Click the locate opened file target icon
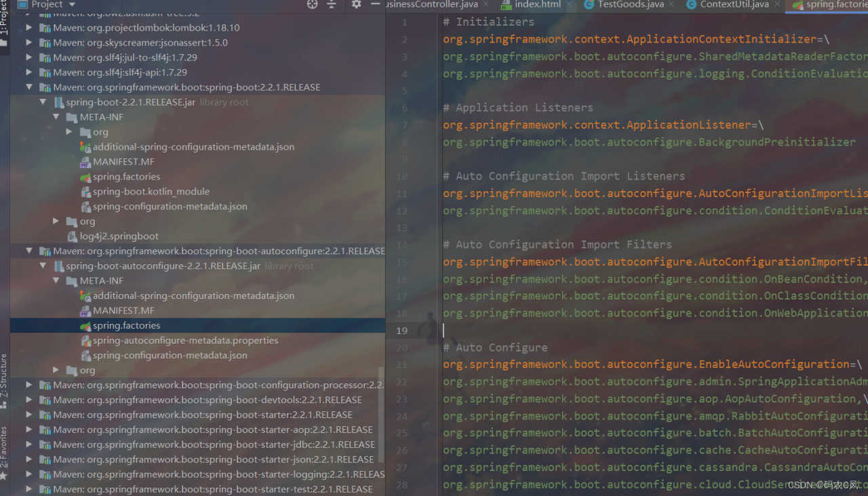Viewport: 868px width, 496px height. point(312,4)
